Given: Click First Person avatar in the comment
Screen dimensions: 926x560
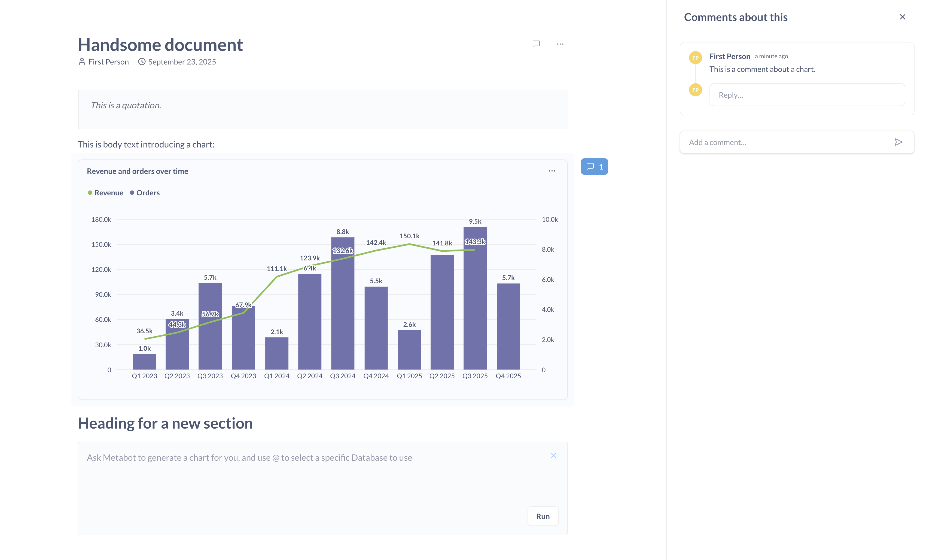Looking at the screenshot, I should 695,58.
